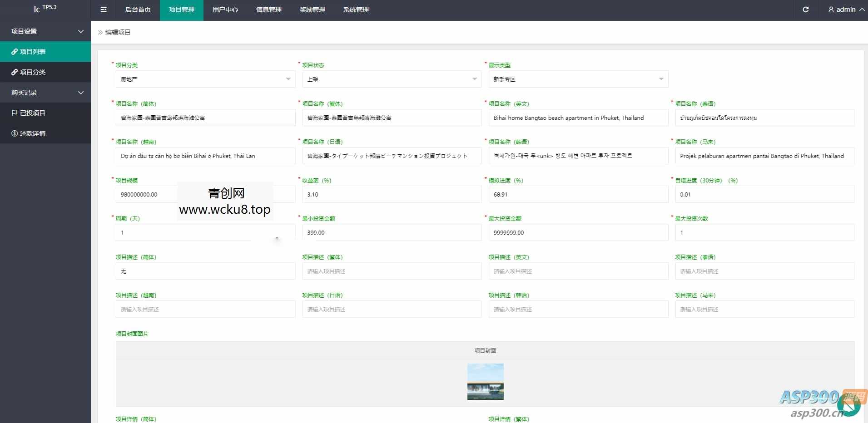Viewport: 868px width, 423px height.
Task: Switch to the 后台首页 tab
Action: point(138,10)
